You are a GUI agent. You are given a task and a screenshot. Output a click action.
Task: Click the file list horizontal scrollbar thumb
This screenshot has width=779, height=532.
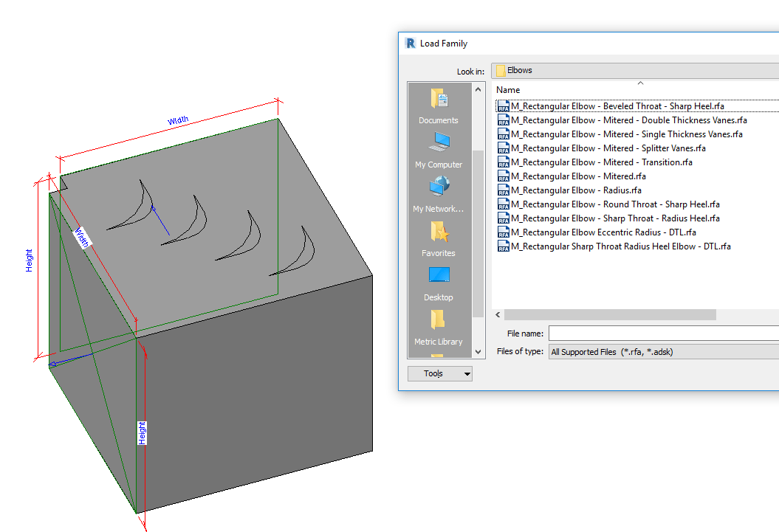point(610,314)
